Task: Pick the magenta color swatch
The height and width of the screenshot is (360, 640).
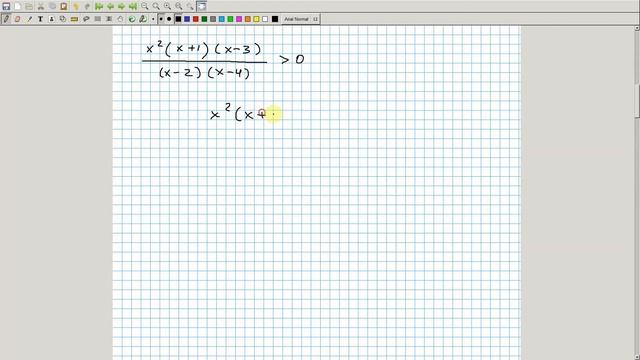Action: coord(239,19)
